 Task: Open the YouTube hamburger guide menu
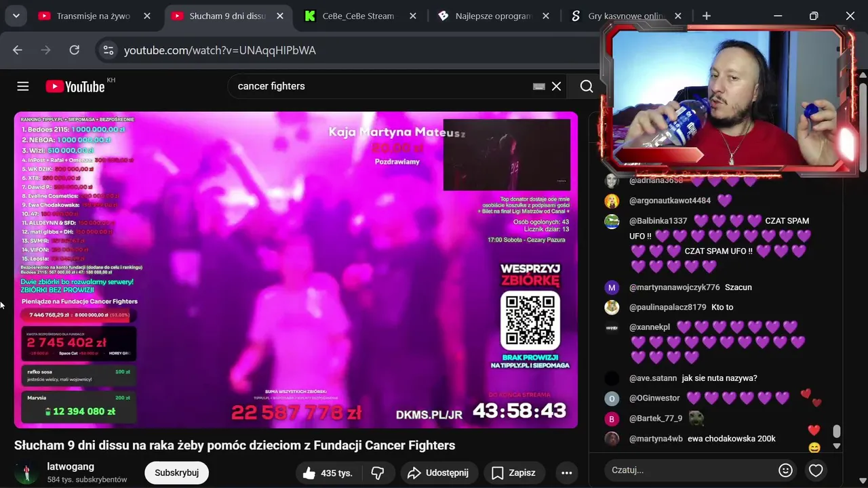pos(23,86)
